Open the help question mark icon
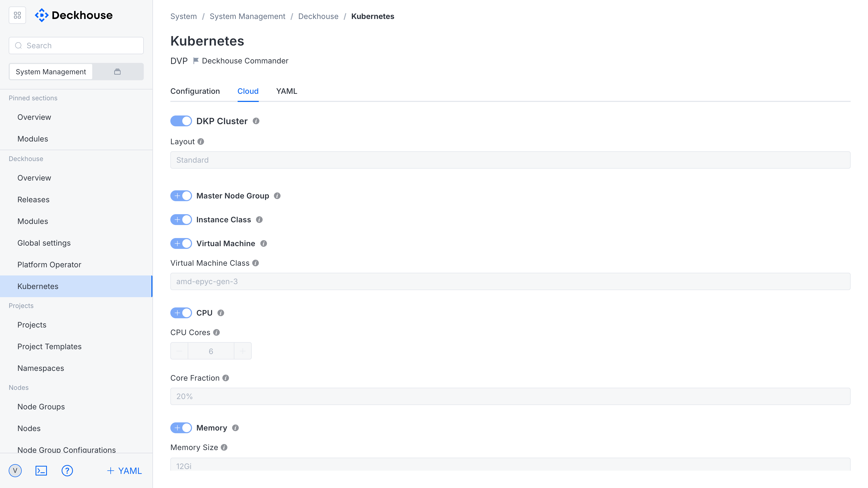Viewport: 868px width, 488px height. 67,470
